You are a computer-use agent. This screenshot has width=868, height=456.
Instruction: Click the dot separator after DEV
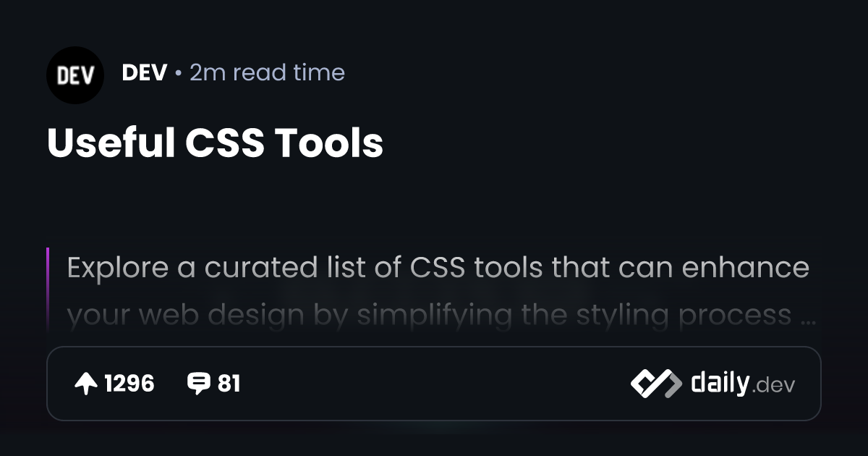pos(178,73)
